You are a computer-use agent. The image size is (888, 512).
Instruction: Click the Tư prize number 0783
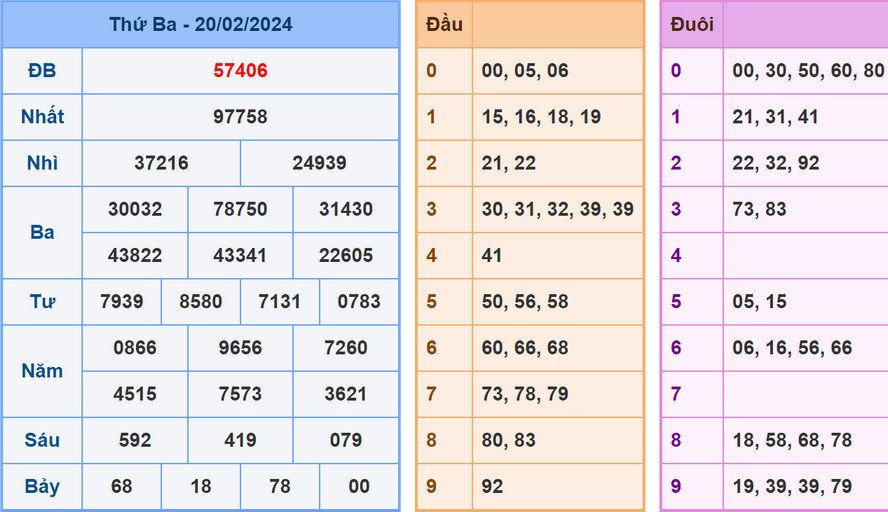(359, 301)
